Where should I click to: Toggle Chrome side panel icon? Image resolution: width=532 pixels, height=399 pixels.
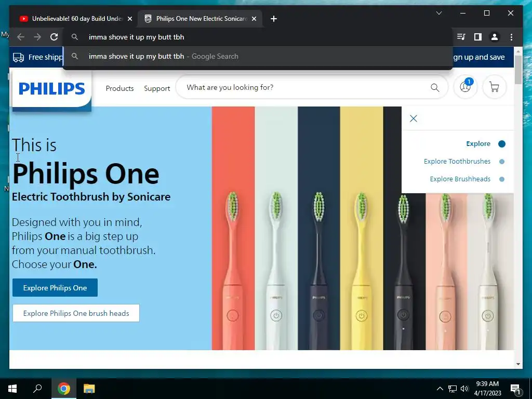tap(478, 37)
